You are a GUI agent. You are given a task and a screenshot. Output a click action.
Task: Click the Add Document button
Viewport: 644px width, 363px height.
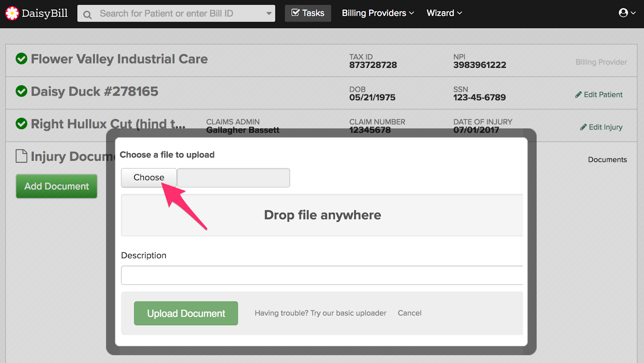57,186
